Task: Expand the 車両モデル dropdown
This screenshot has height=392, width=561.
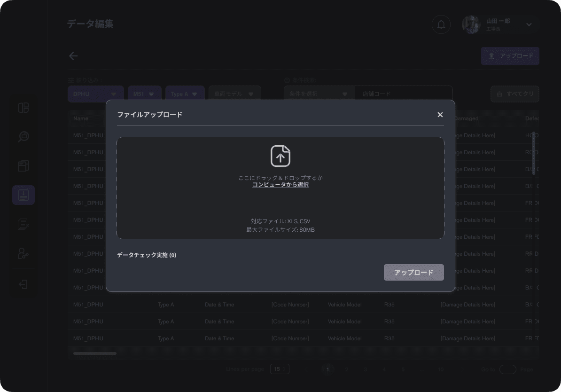Action: (234, 93)
